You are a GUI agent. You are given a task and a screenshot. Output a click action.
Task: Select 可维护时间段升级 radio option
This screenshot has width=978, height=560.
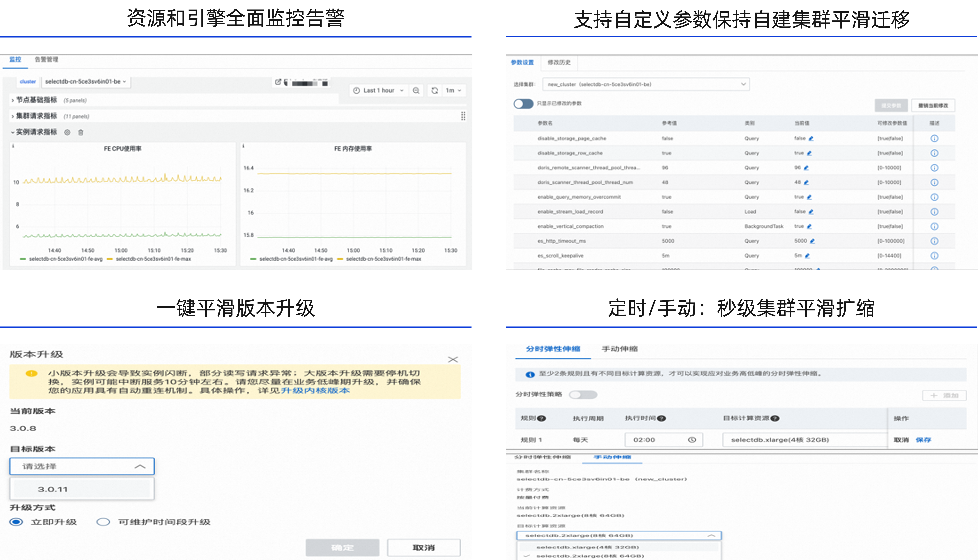tap(103, 522)
